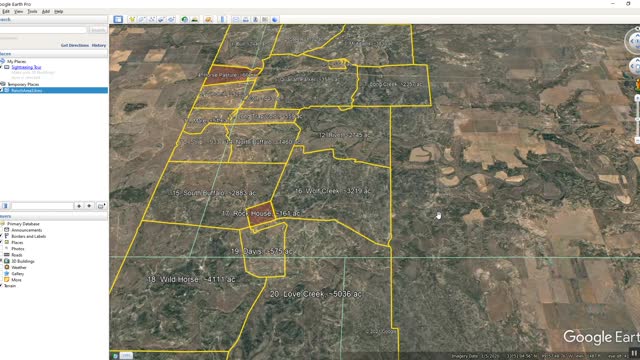Click the '19. Davis ~575 ac' map label
The image size is (640, 360).
point(262,251)
